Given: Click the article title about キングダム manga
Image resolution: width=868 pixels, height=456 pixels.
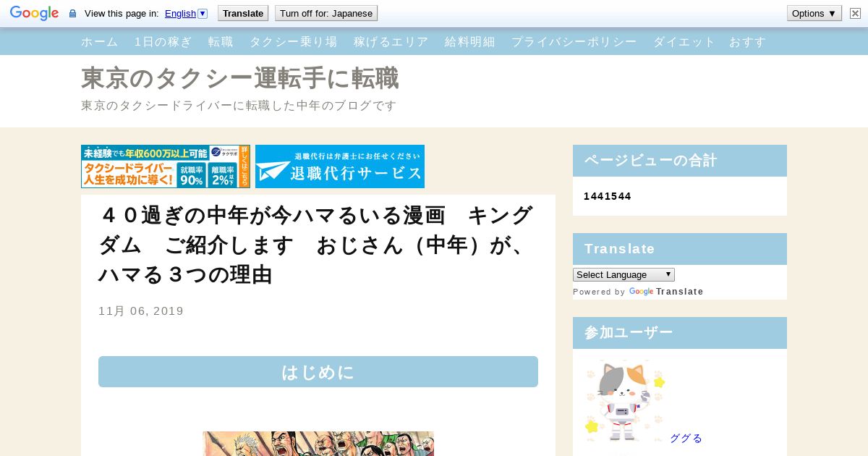Looking at the screenshot, I should point(316,245).
